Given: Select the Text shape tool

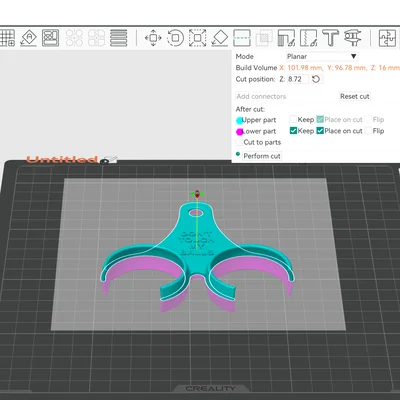Looking at the screenshot, I should [330, 38].
